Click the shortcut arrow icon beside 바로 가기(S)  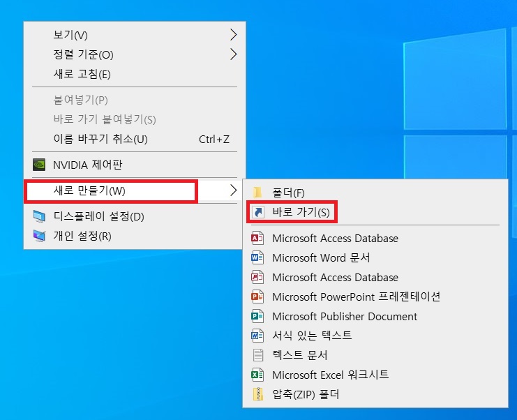[x=258, y=212]
